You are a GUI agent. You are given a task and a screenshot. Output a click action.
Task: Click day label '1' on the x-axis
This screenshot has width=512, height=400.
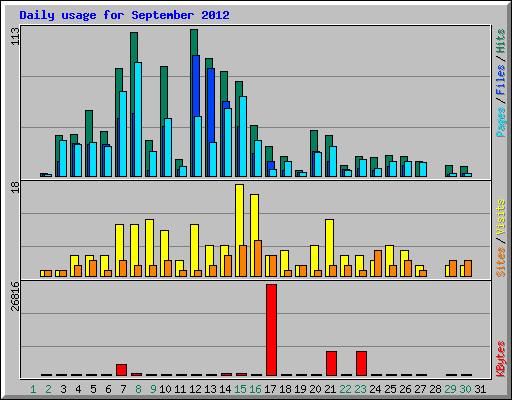coord(33,389)
